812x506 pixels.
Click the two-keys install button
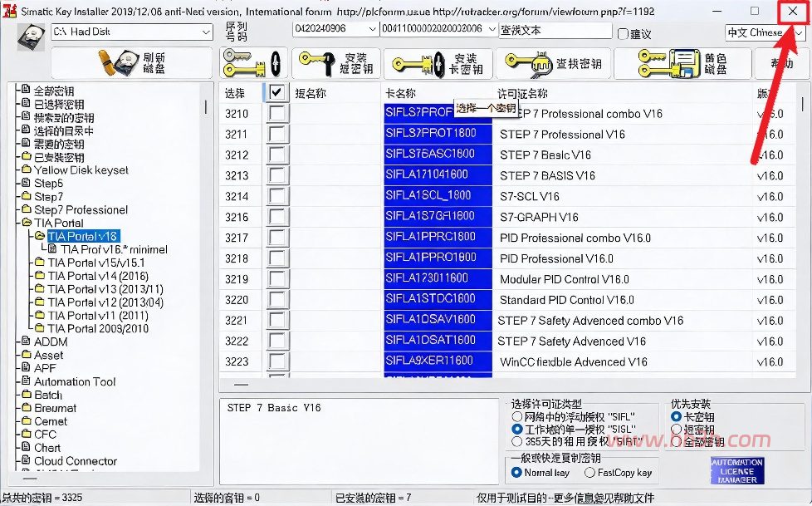pyautogui.click(x=252, y=63)
